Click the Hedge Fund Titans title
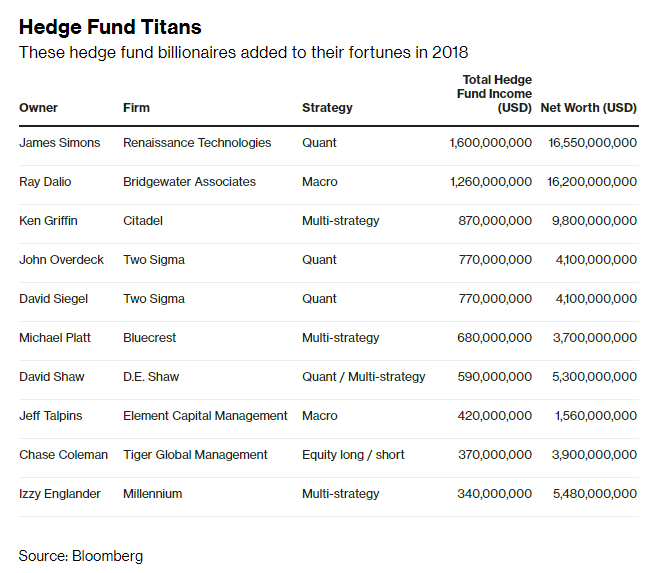The height and width of the screenshot is (573, 657). click(x=110, y=27)
